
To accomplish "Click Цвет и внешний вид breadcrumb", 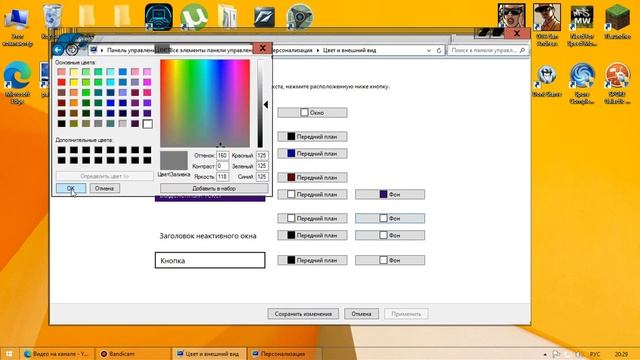I will click(349, 50).
